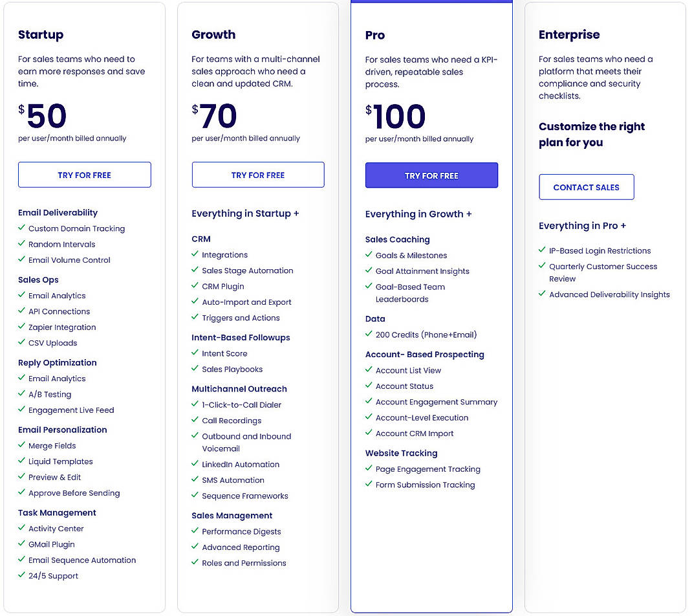Click the check icon next to Page Engagement Tracking

click(368, 469)
